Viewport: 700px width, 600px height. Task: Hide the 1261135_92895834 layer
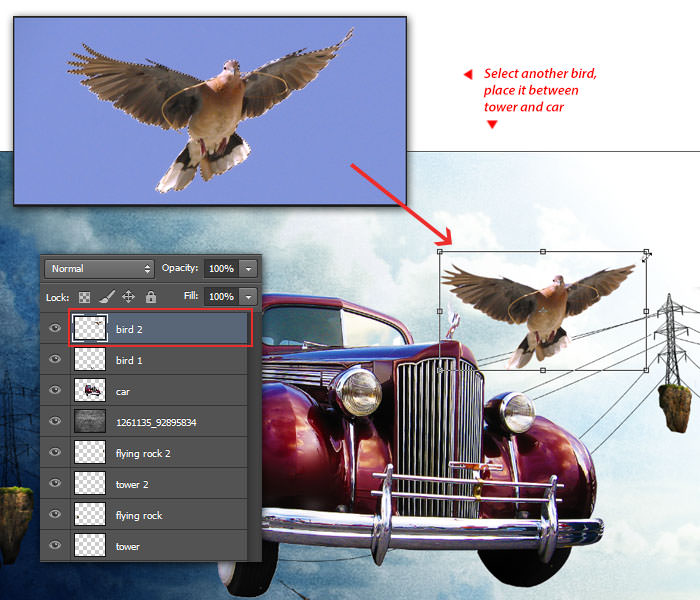(55, 421)
